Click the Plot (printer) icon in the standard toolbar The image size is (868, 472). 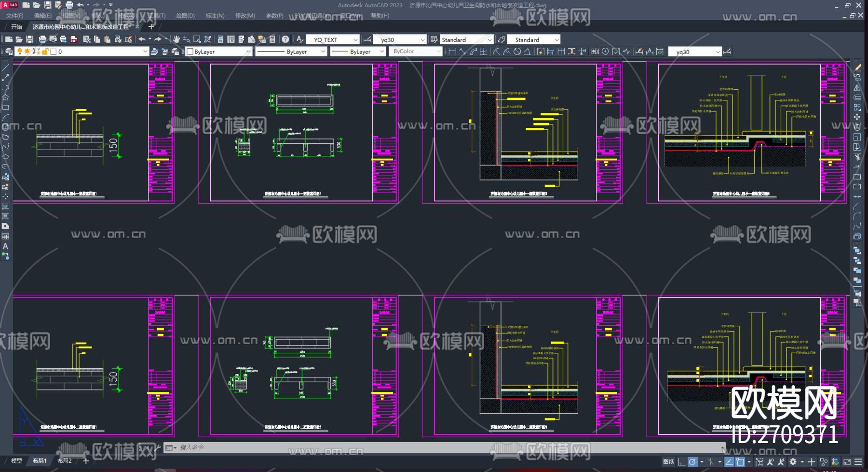[x=42, y=39]
